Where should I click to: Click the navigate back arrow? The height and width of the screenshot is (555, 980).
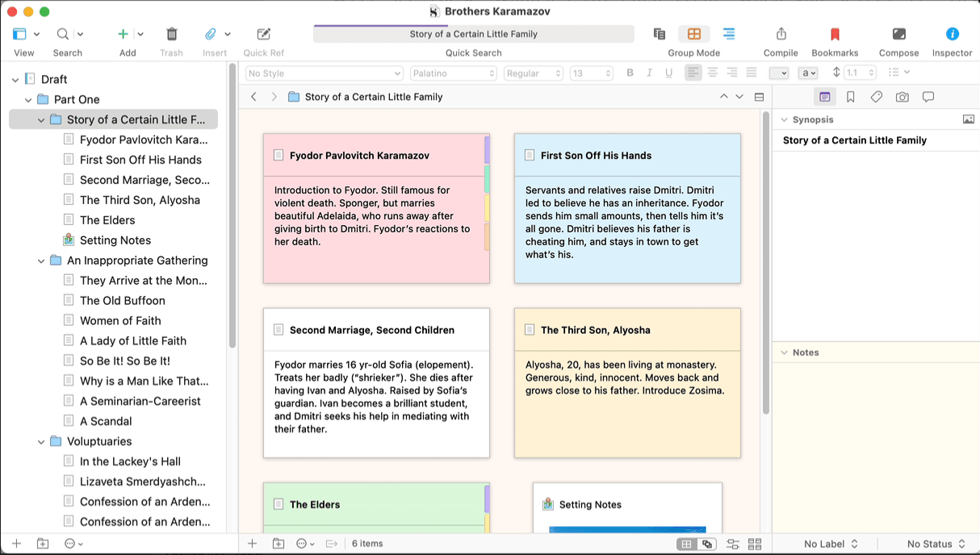tap(253, 97)
